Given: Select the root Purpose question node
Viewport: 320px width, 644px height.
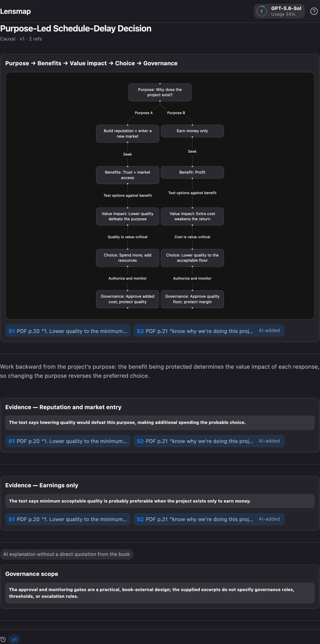Looking at the screenshot, I should 160,92.
